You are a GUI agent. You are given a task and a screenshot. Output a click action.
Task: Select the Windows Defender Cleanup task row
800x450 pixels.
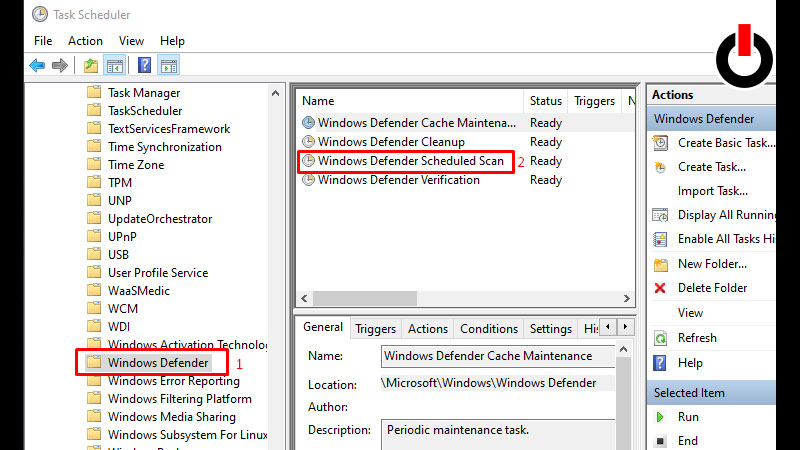tap(465, 141)
